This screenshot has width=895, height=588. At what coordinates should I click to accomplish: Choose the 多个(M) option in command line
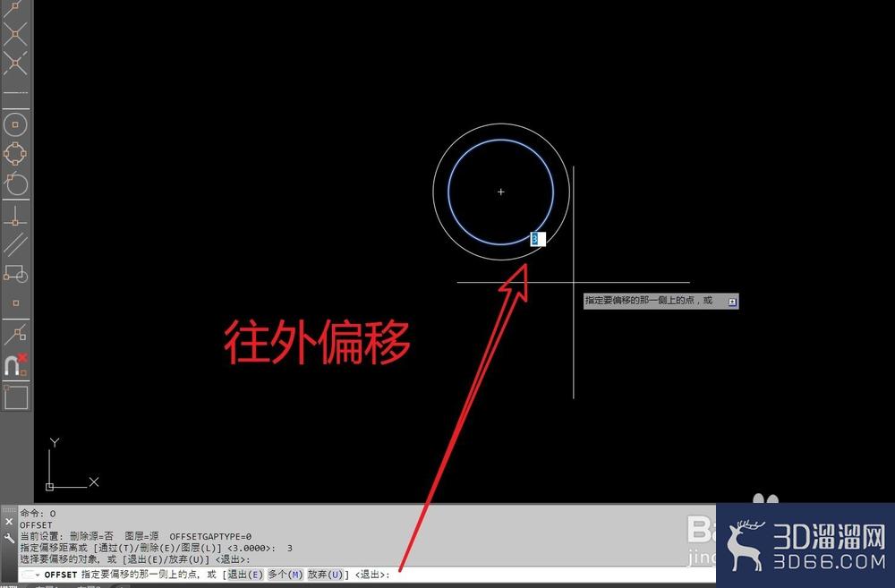[x=285, y=575]
